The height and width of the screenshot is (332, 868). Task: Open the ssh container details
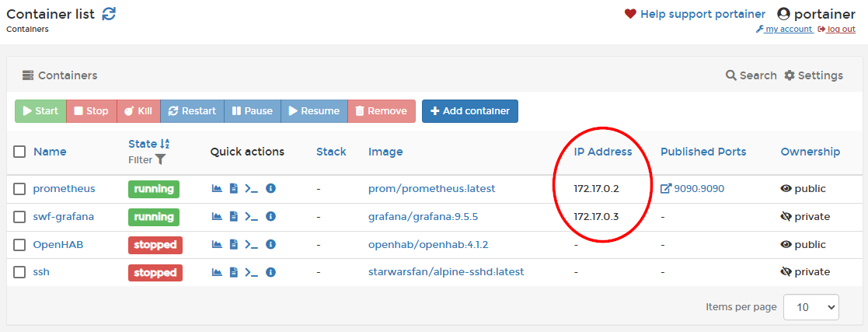[41, 272]
